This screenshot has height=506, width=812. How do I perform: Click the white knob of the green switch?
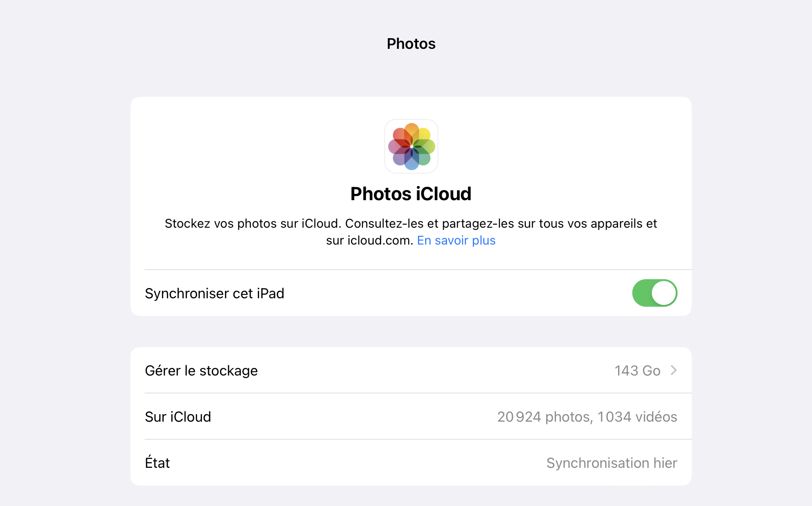(664, 293)
